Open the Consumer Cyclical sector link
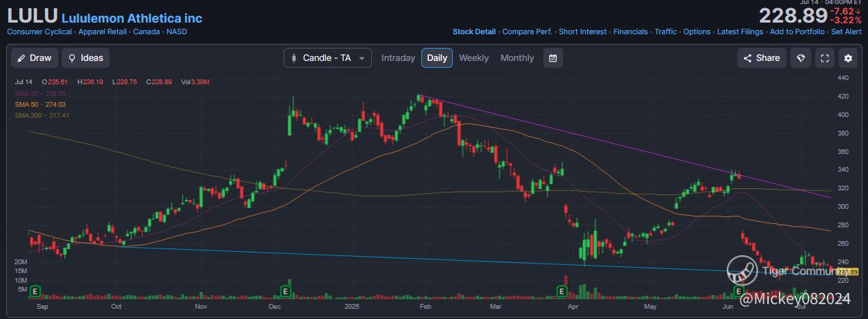 40,31
